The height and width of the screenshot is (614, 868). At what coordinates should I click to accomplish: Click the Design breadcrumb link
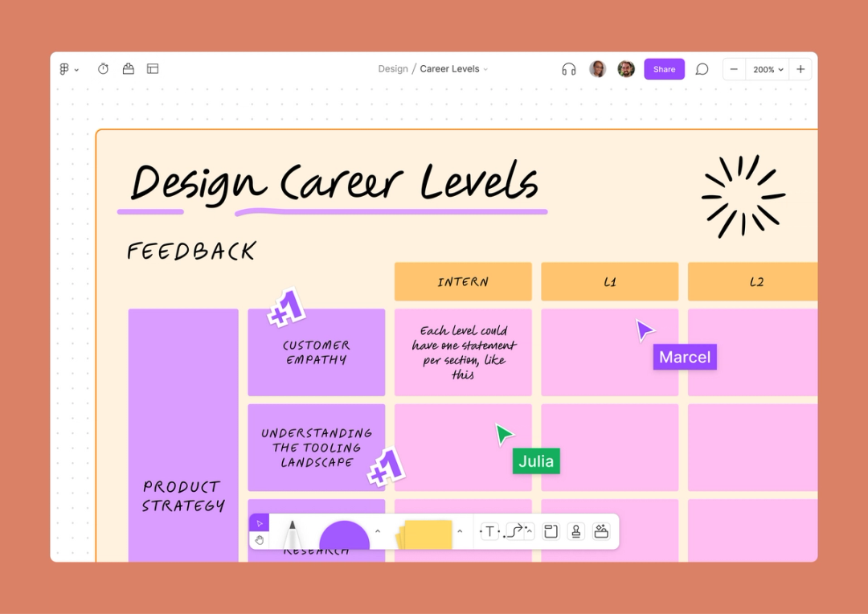[x=393, y=68]
